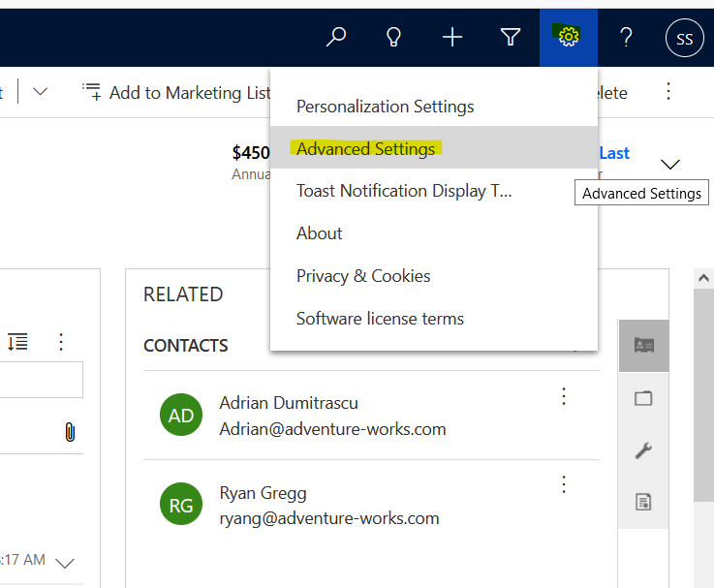Viewport: 714px width, 588px height.
Task: Open the advanced find filter icon
Action: [x=511, y=38]
